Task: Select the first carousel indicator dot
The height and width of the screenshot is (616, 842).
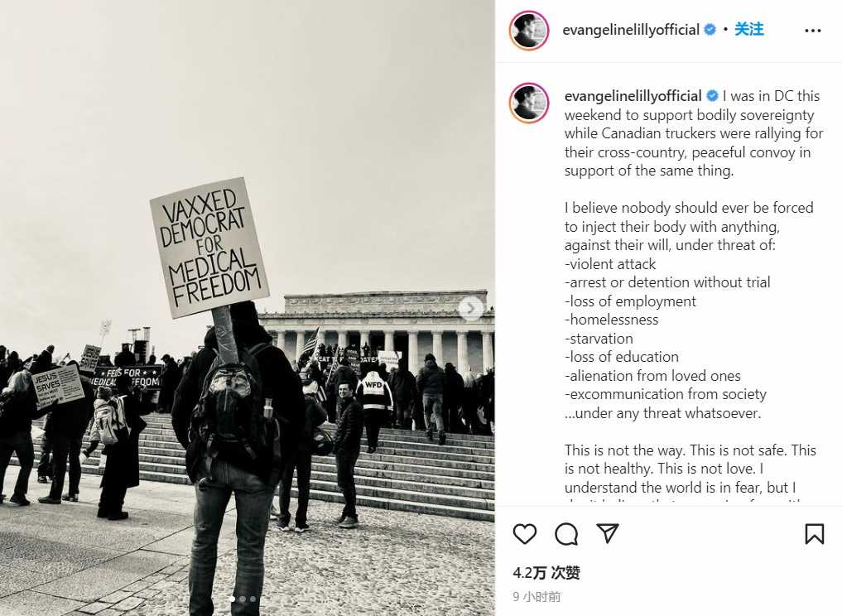Action: tap(232, 599)
